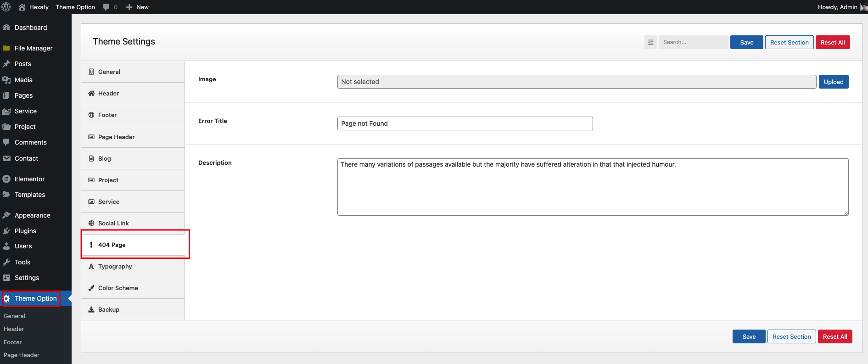Viewport: 868px width, 364px height.
Task: Click the expand-all options icon beside search
Action: 650,42
